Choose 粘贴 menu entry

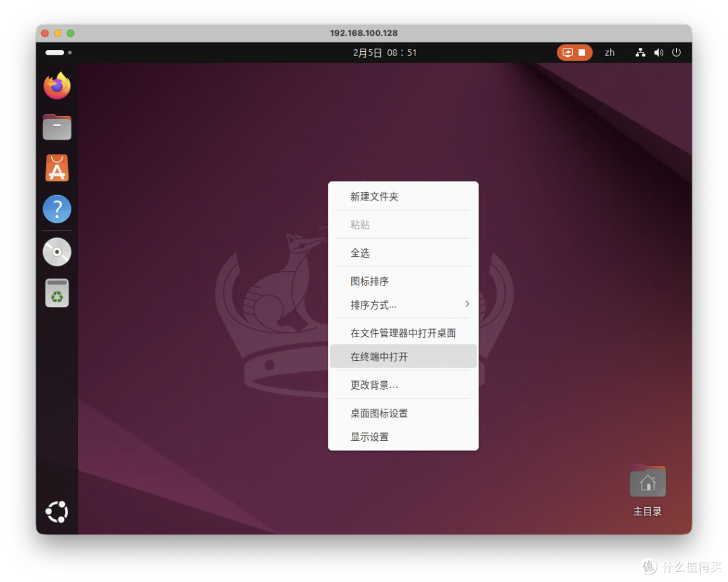coord(403,225)
